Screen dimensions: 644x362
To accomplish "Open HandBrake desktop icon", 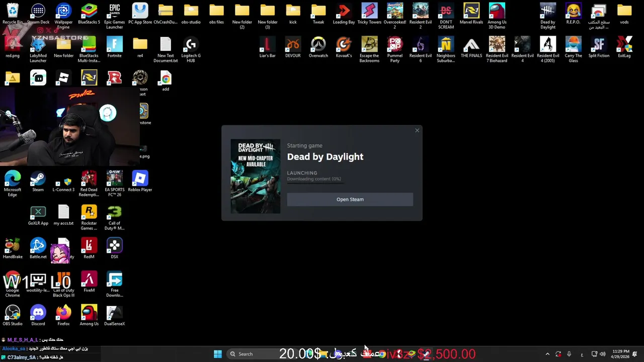I will coord(13,249).
